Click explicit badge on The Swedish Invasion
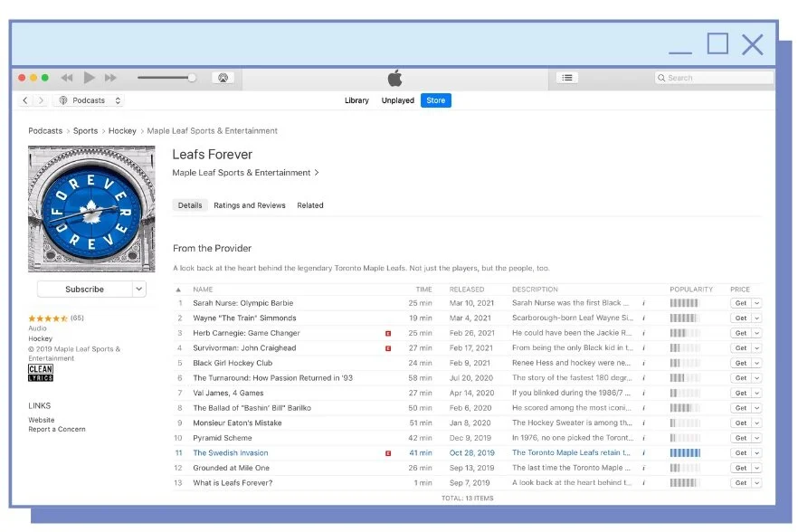798x532 pixels. [388, 453]
